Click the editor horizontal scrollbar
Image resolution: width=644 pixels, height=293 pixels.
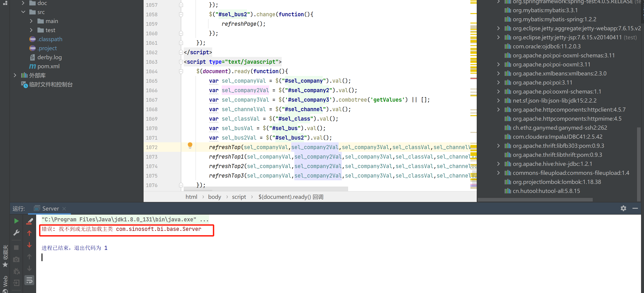click(x=265, y=188)
